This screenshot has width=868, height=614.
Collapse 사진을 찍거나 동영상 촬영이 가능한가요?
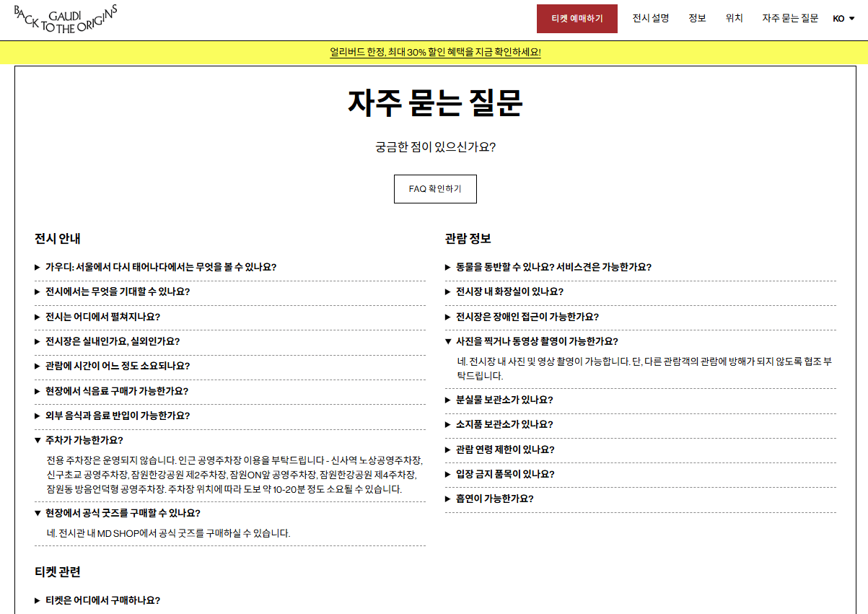pos(641,341)
